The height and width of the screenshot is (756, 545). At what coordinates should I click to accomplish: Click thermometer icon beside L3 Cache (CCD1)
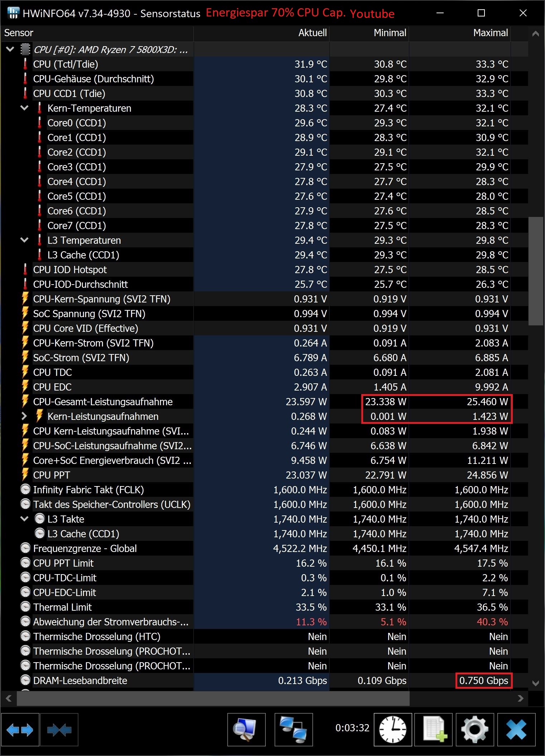pos(39,255)
